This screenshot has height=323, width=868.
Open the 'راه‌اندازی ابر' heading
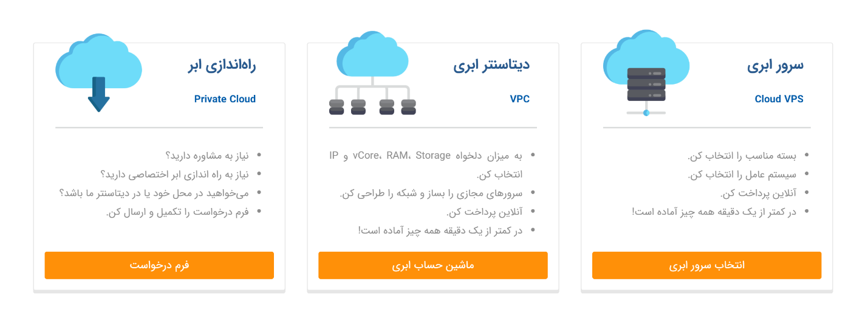tap(222, 66)
